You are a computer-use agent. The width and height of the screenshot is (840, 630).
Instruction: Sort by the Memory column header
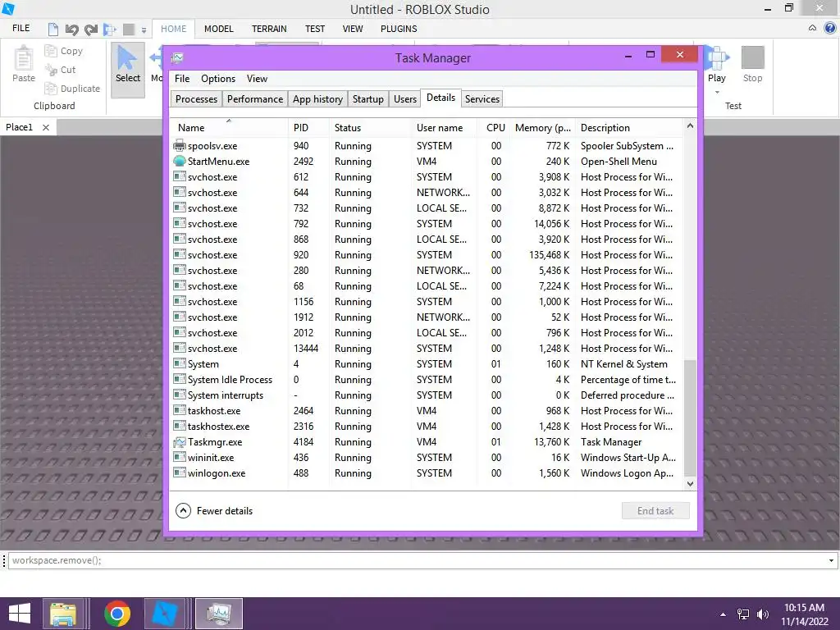[543, 127]
